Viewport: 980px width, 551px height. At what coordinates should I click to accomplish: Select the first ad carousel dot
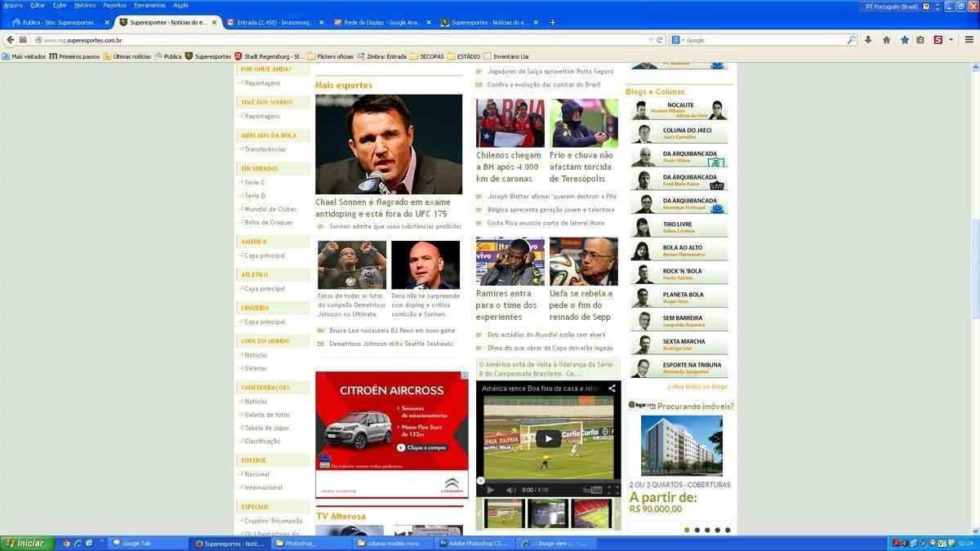(x=687, y=530)
